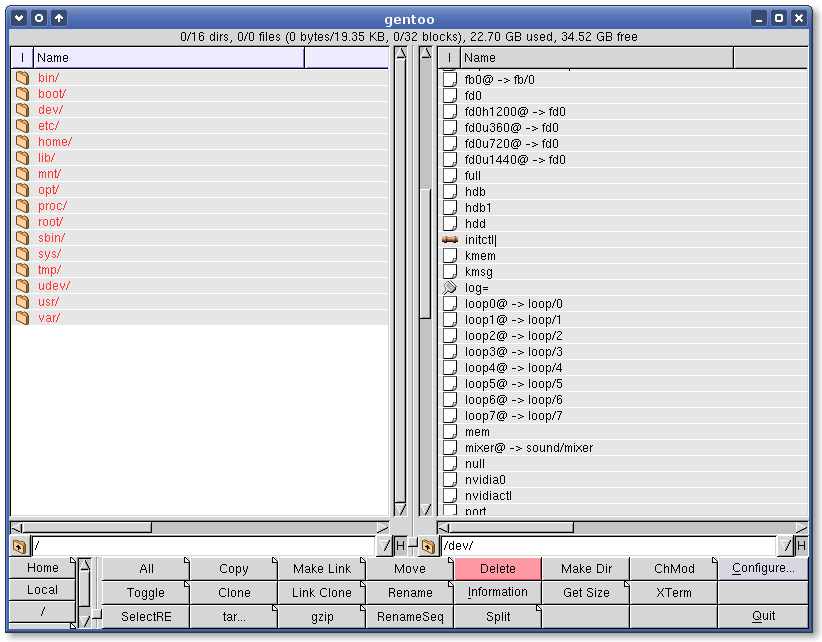This screenshot has width=822, height=642.
Task: Click the folder icon next to bin/
Action: click(22, 78)
